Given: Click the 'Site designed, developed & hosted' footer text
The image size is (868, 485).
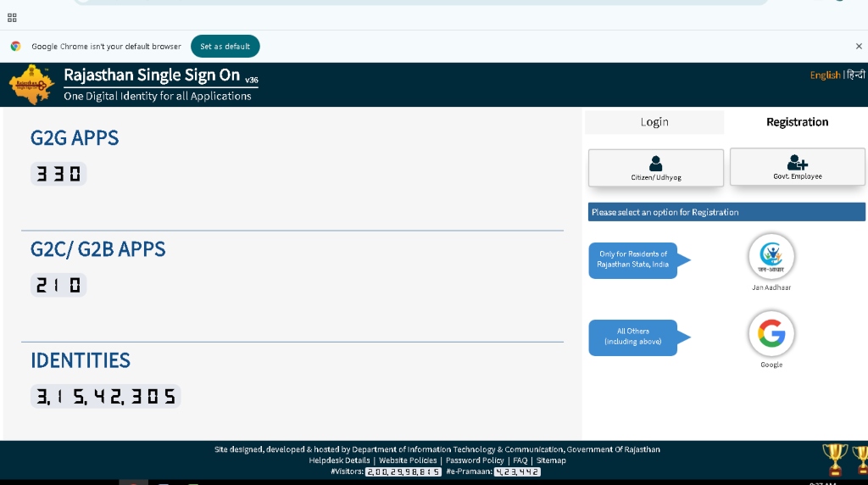Looking at the screenshot, I should pyautogui.click(x=437, y=449).
